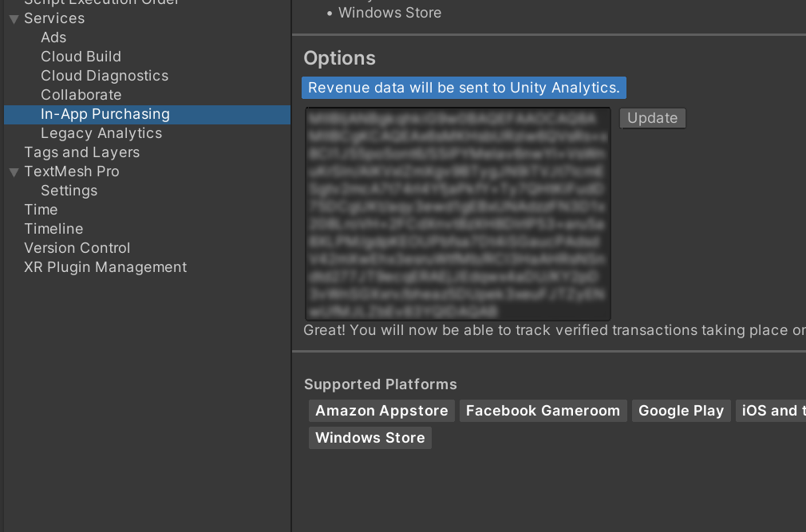Image resolution: width=806 pixels, height=532 pixels.
Task: Select Cloud Build in sidebar
Action: (x=81, y=57)
